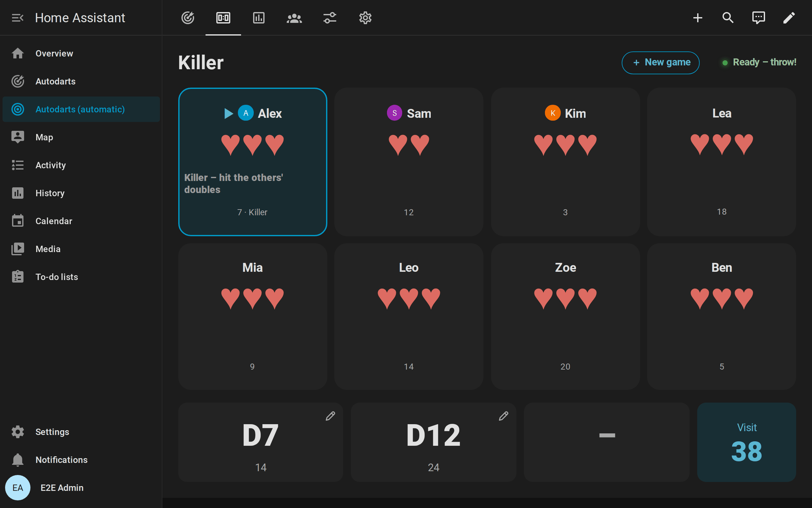Click the To-do lists clipboard icon
This screenshot has height=508, width=812.
(x=17, y=277)
